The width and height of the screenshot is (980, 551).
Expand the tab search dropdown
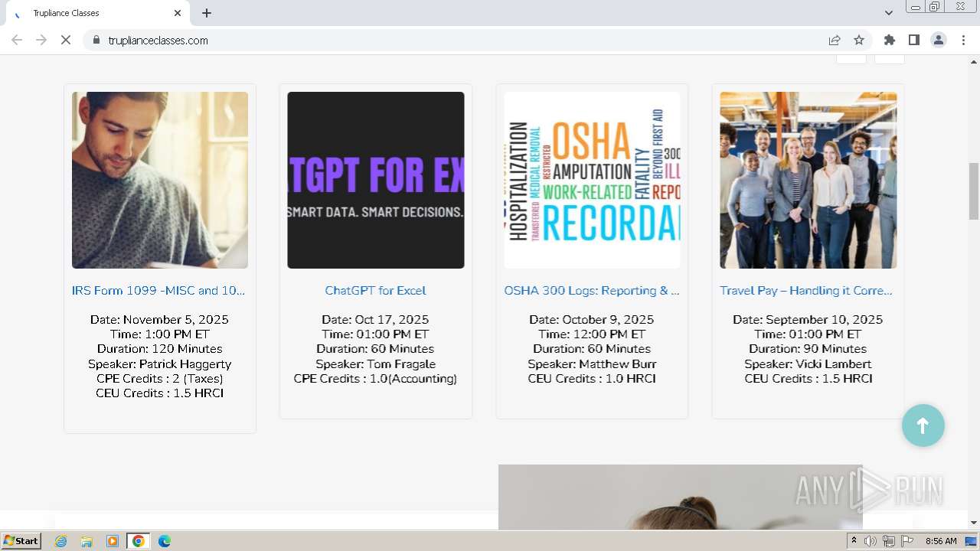coord(888,13)
